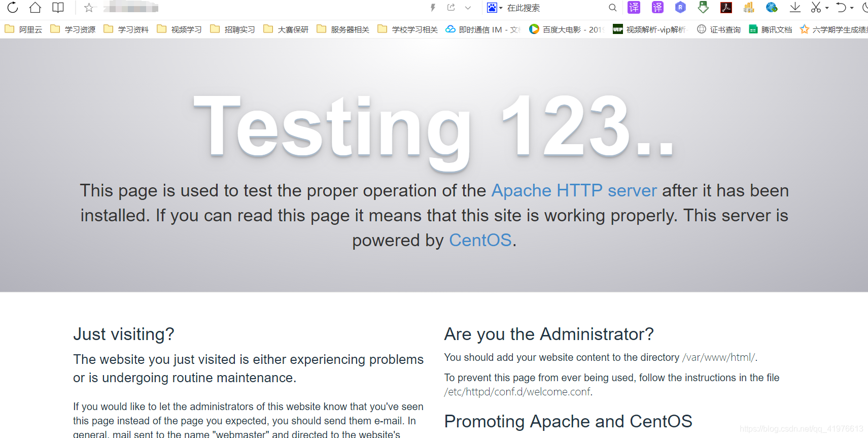This screenshot has height=438, width=868.
Task: Open downloads arrow icon
Action: pyautogui.click(x=795, y=8)
